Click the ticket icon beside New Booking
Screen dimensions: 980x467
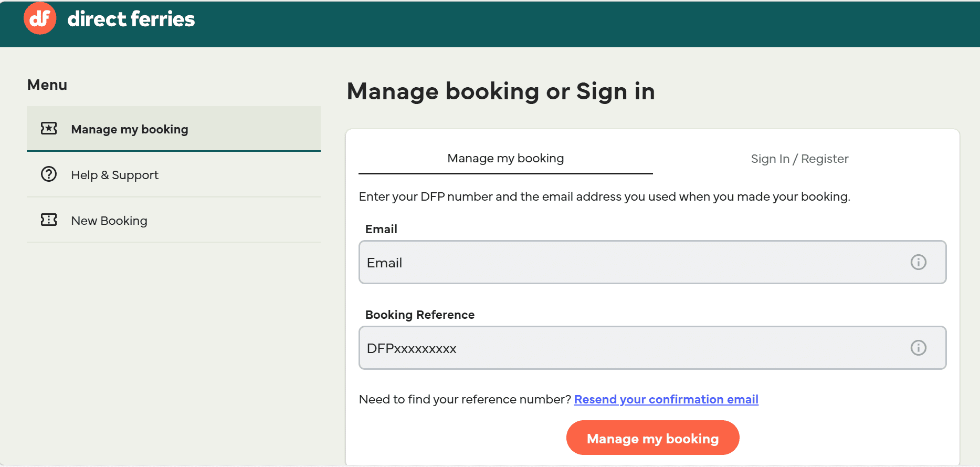(x=49, y=220)
